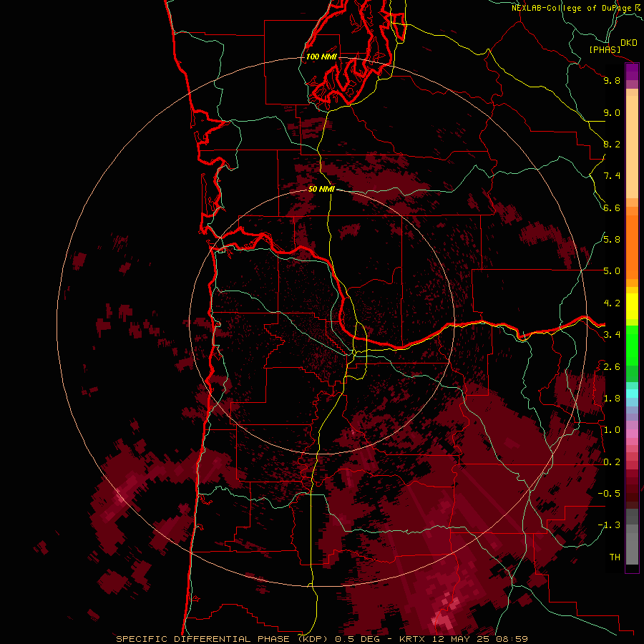644x644 pixels.
Task: Click the purple segment atop the color bar
Action: click(632, 72)
